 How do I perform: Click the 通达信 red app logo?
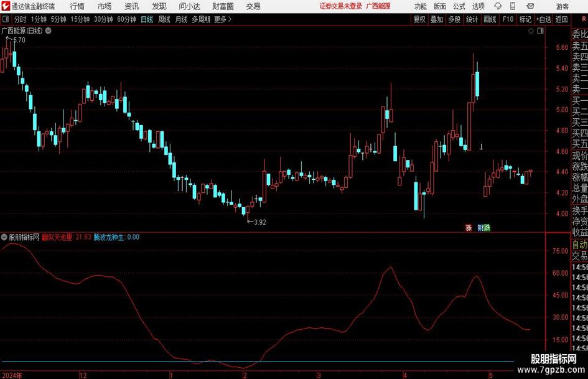[x=5, y=6]
